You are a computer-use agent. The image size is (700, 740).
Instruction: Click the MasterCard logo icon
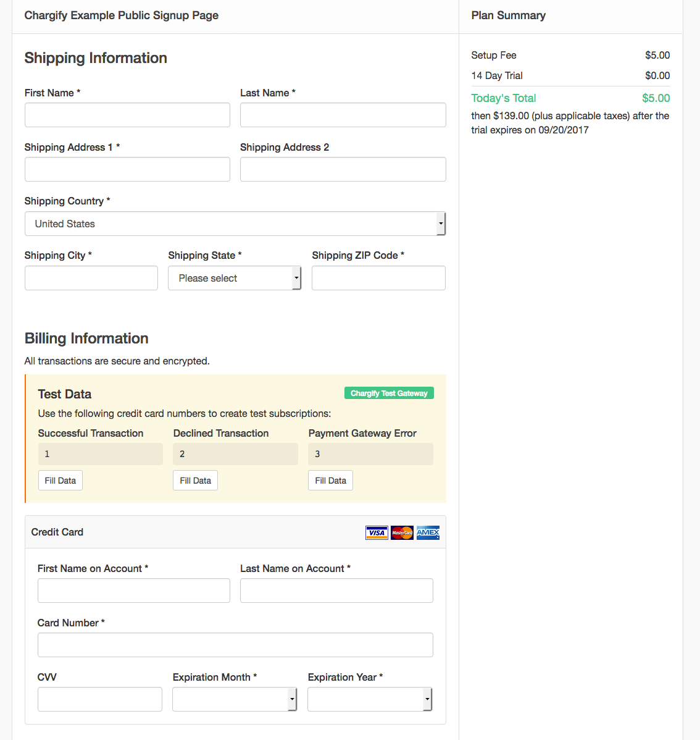click(x=402, y=532)
